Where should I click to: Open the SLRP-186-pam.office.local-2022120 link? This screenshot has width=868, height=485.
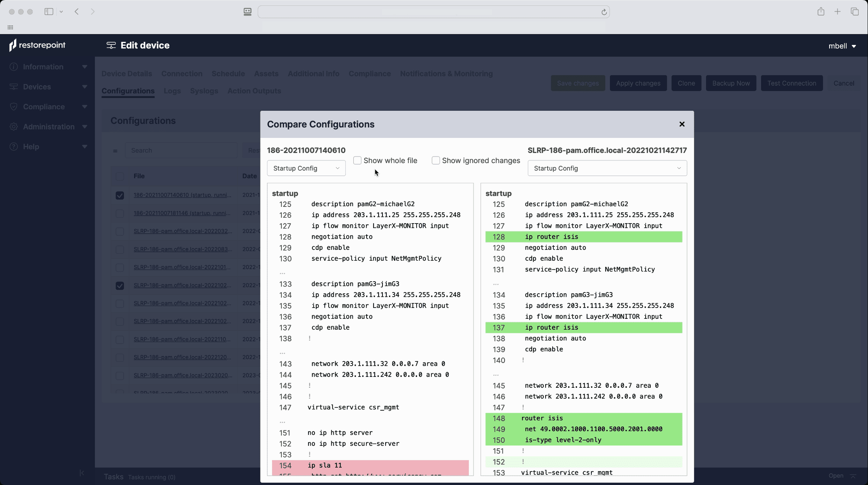pos(182,357)
